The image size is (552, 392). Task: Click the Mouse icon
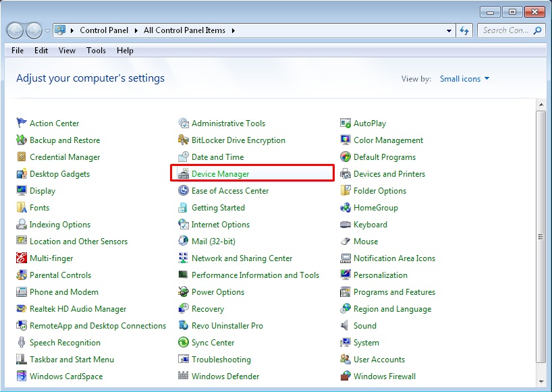[x=346, y=241]
